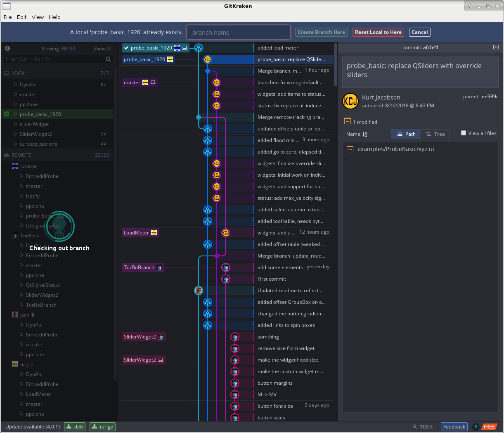The image size is (504, 433).
Task: Click Reset Local to Here
Action: click(x=378, y=32)
